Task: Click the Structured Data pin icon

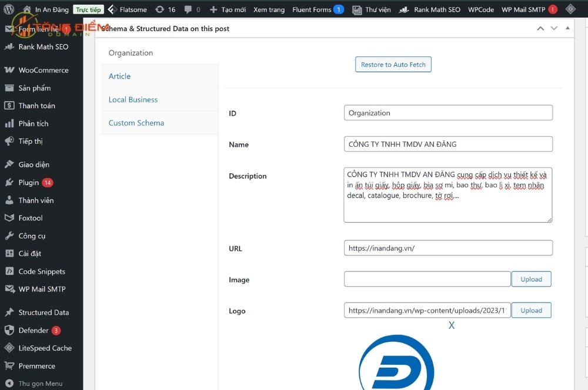Action: [x=9, y=312]
